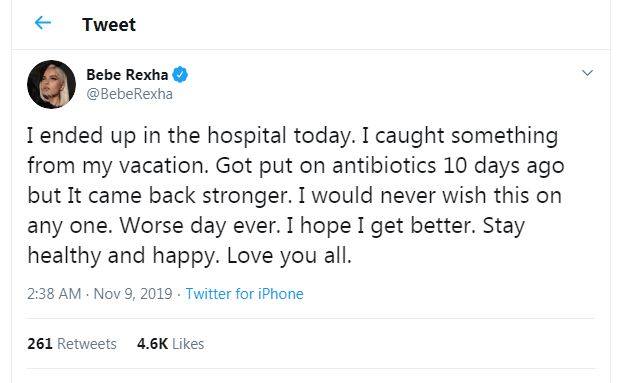Open the tweet options chevron menu
The width and height of the screenshot is (619, 383).
[587, 73]
